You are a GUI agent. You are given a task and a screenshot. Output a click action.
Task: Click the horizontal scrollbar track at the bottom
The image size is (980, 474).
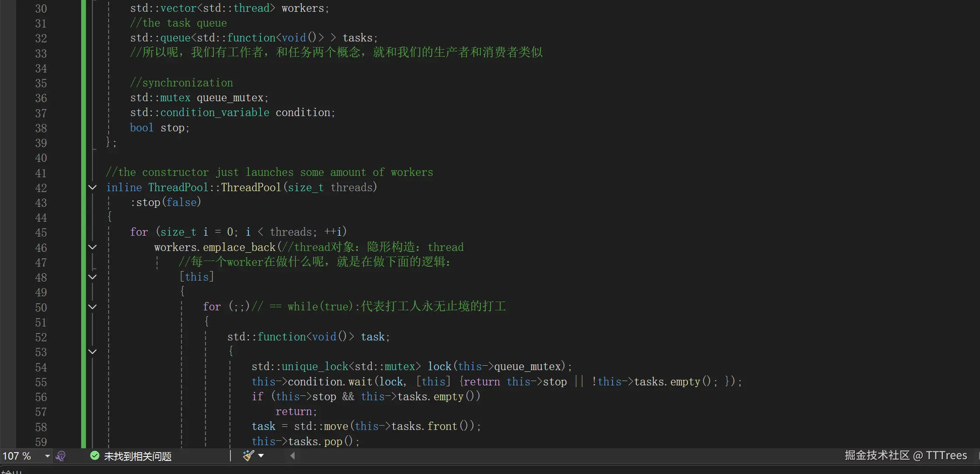(524, 456)
